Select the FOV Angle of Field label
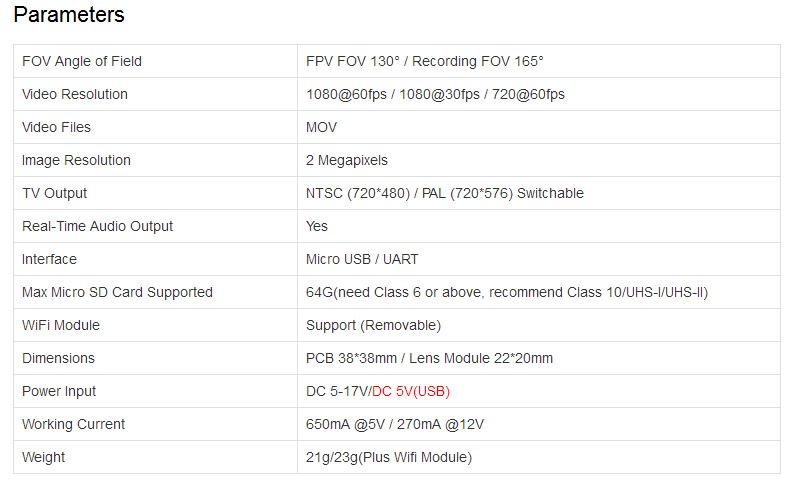788x480 pixels. click(x=82, y=61)
